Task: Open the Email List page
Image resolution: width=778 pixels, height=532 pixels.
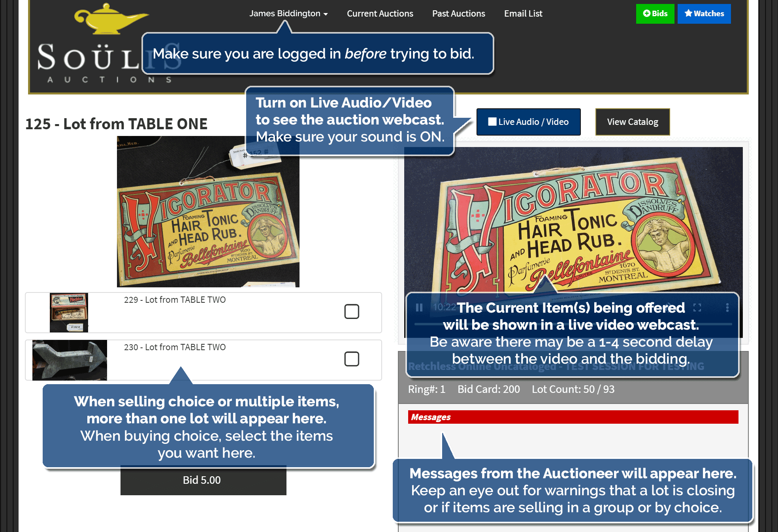Action: [x=523, y=13]
